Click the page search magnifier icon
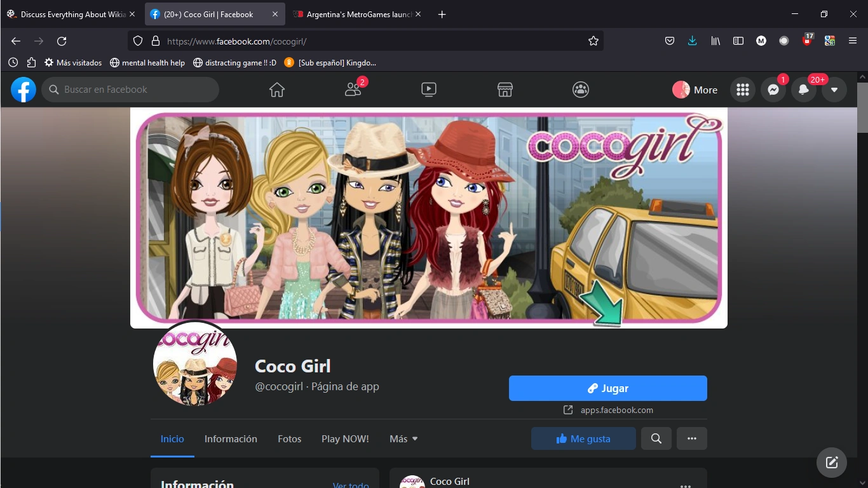The width and height of the screenshot is (868, 488). coord(656,438)
